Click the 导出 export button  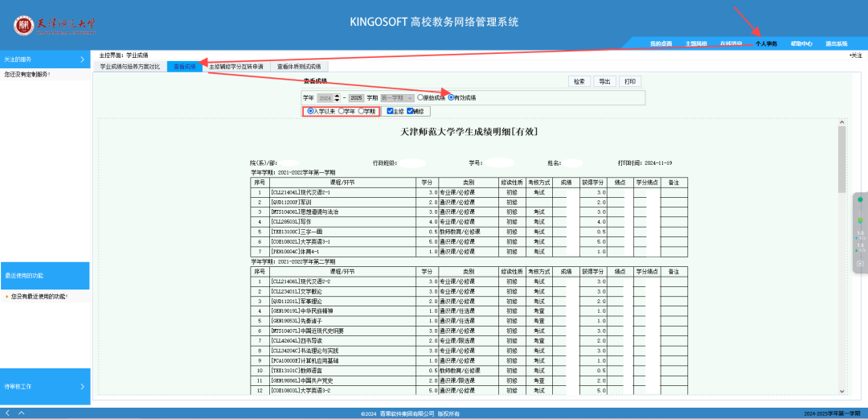(604, 81)
